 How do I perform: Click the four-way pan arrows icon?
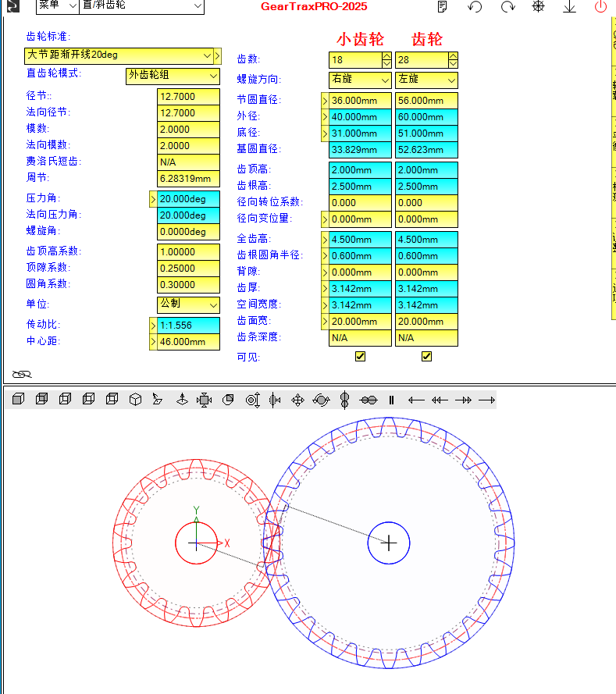pyautogui.click(x=297, y=400)
